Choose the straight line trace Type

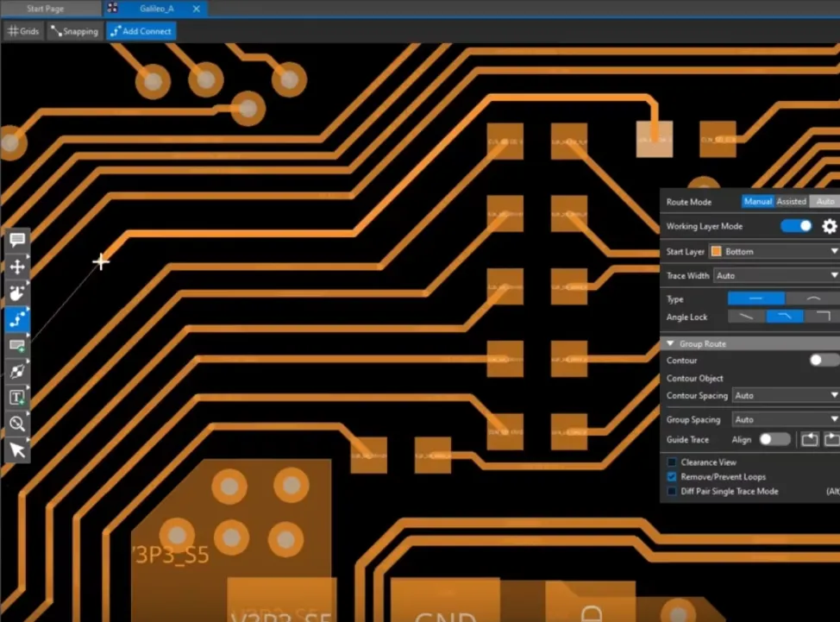coord(755,298)
